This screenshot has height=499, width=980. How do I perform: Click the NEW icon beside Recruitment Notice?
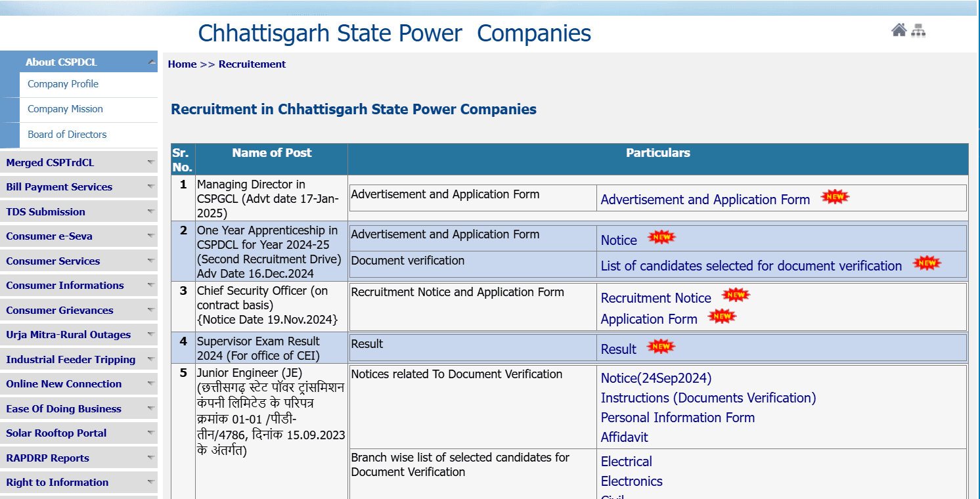click(x=736, y=295)
